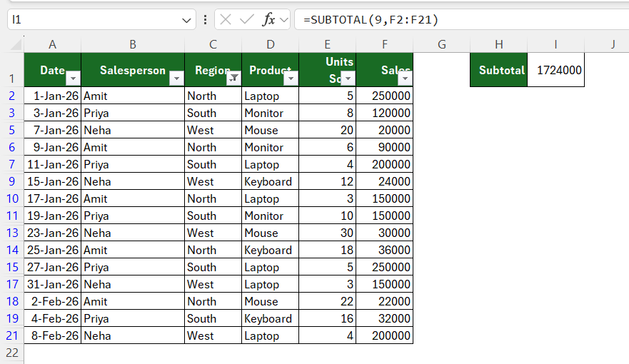
Task: Open the Date column filter dropdown
Action: click(x=73, y=79)
